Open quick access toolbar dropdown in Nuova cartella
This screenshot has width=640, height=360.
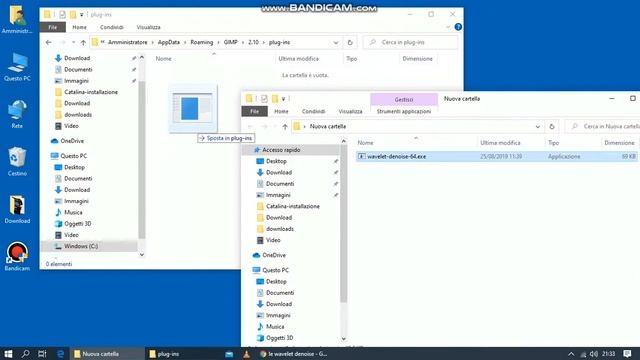point(283,99)
